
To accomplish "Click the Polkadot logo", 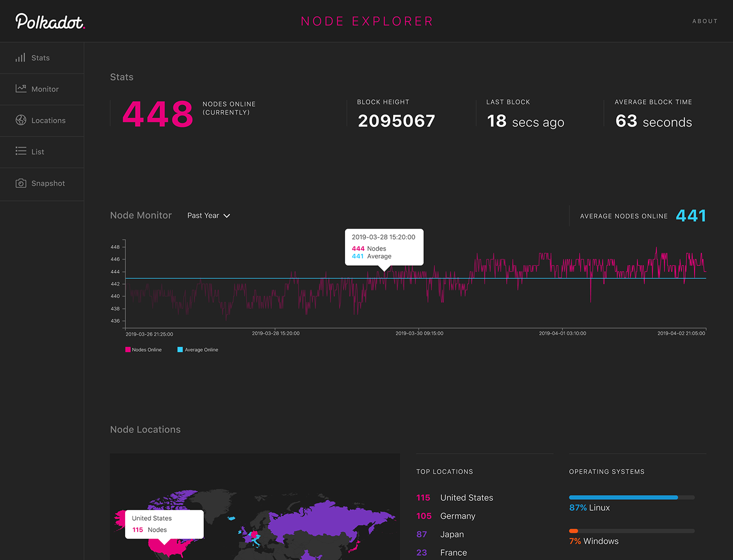I will pos(50,21).
